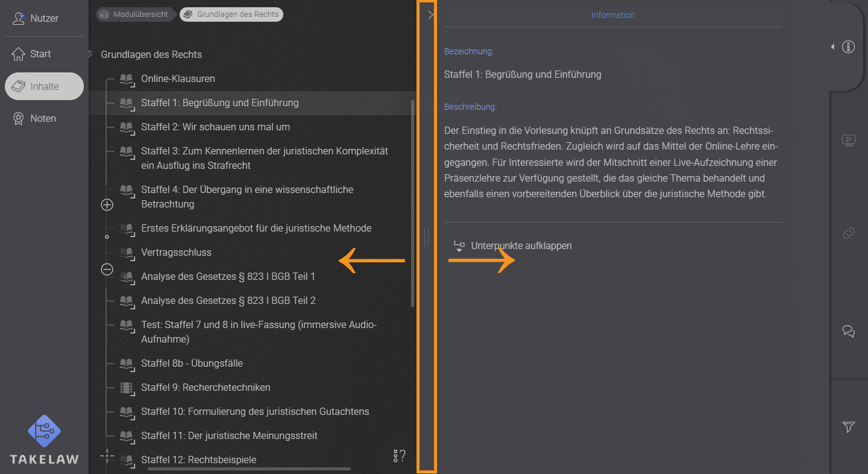This screenshot has width=868, height=474.
Task: Click the Grundlagen des Rechts breadcrumb
Action: click(x=231, y=14)
